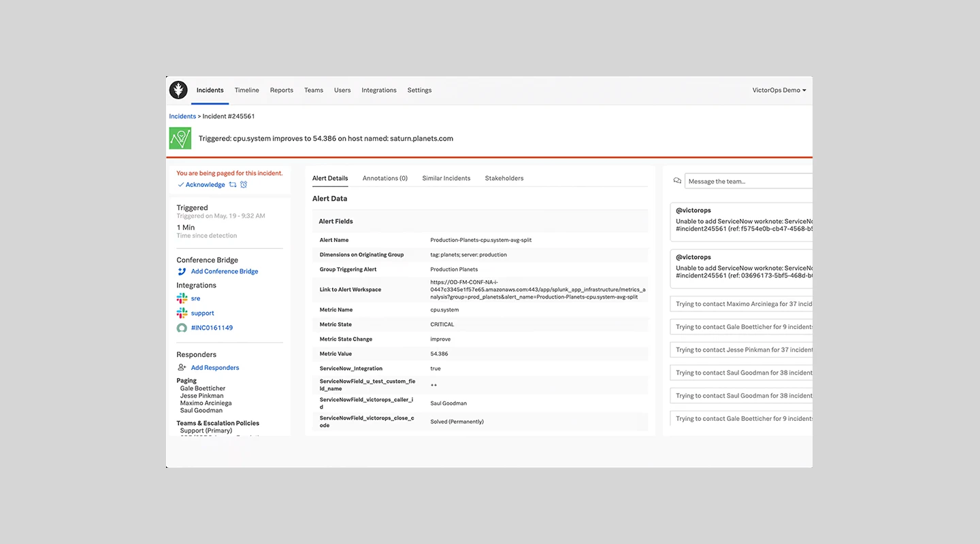Screen dimensions: 980x544
Task: Click the first @victorops ServiceNow worknote message
Action: tap(741, 220)
